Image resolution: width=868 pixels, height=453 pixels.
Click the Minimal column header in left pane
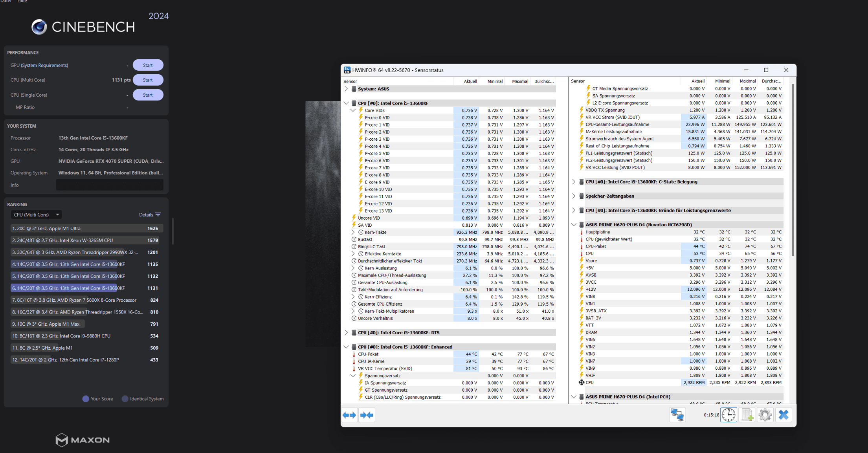click(x=492, y=81)
